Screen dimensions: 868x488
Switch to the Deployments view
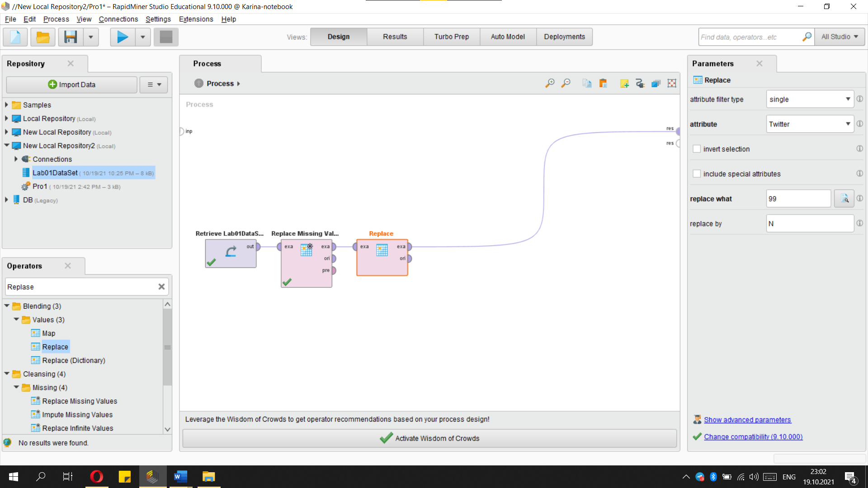pyautogui.click(x=564, y=37)
